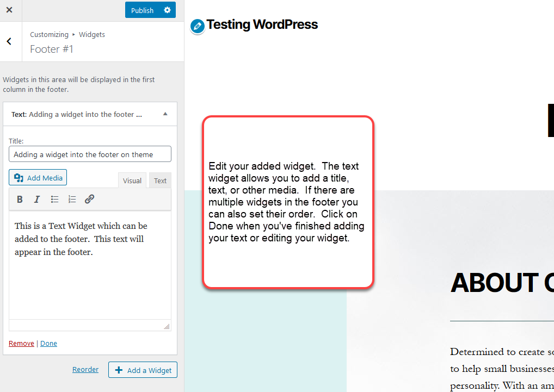Click the Publish button
This screenshot has height=392, width=554.
[x=142, y=10]
